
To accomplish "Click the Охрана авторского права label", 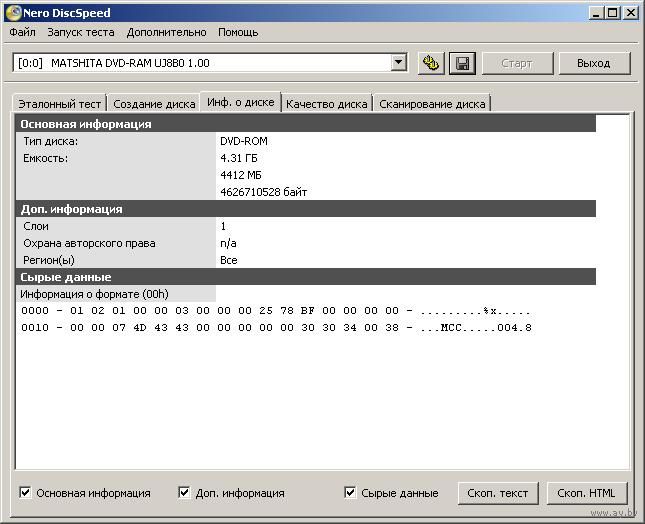I will pos(89,243).
